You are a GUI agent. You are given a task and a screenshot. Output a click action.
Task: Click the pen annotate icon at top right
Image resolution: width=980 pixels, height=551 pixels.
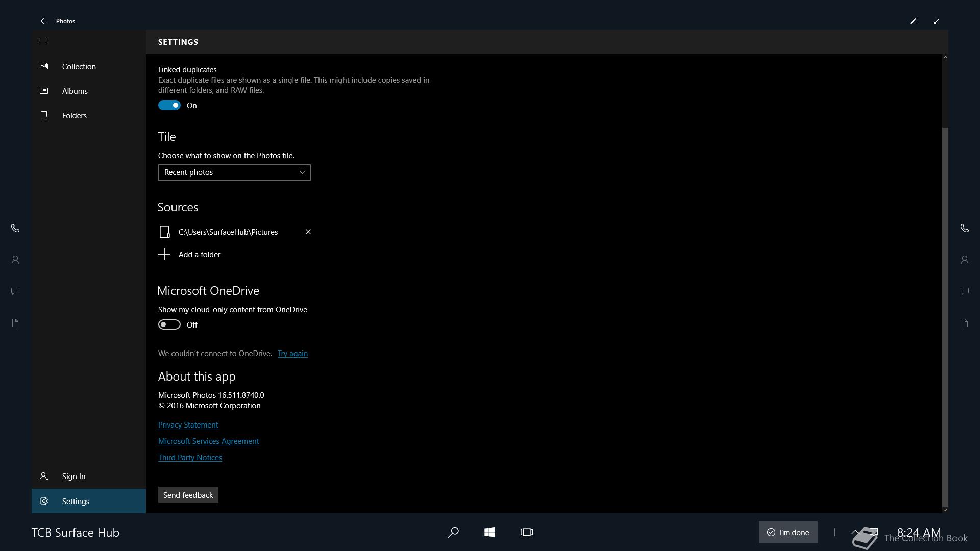913,21
